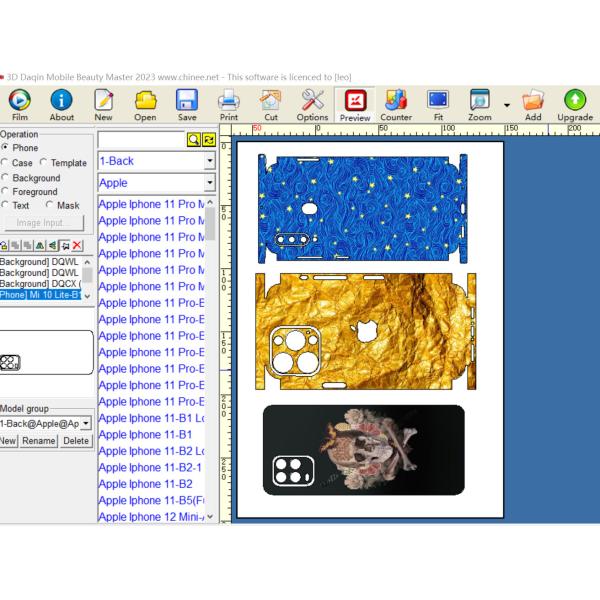Select the Case operation radio button
Screen dimensions: 600x600
pyautogui.click(x=6, y=163)
